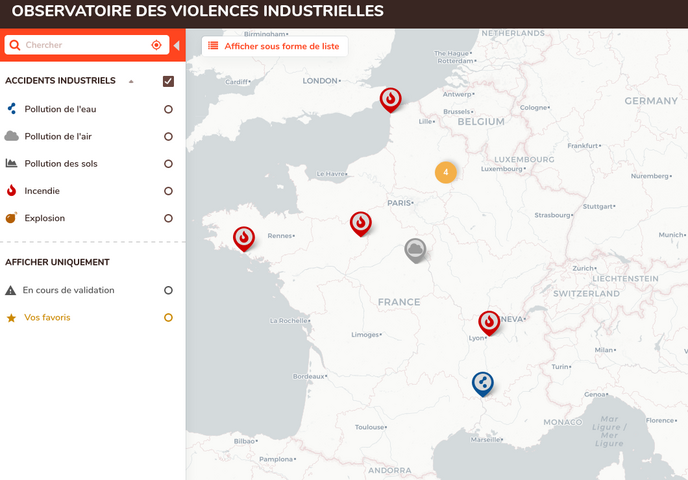Open gray air pollution map marker
Screen dimensions: 688x480
pyautogui.click(x=415, y=250)
